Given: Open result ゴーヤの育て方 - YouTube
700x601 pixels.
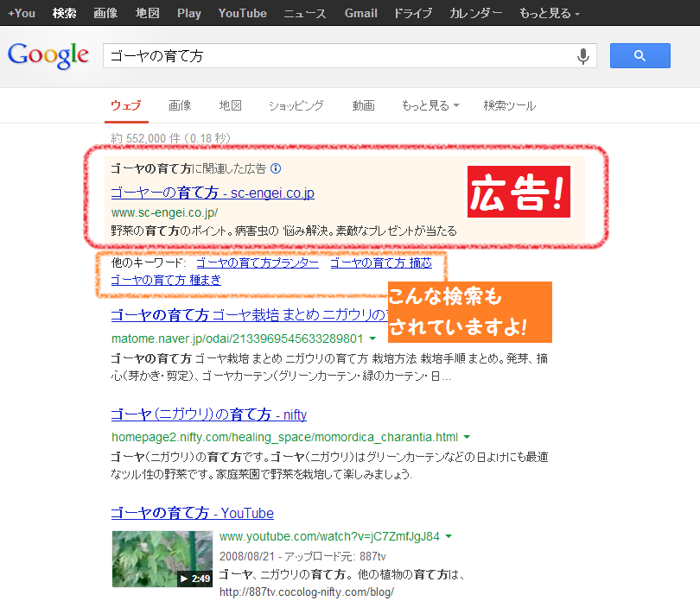Looking at the screenshot, I should (x=193, y=513).
